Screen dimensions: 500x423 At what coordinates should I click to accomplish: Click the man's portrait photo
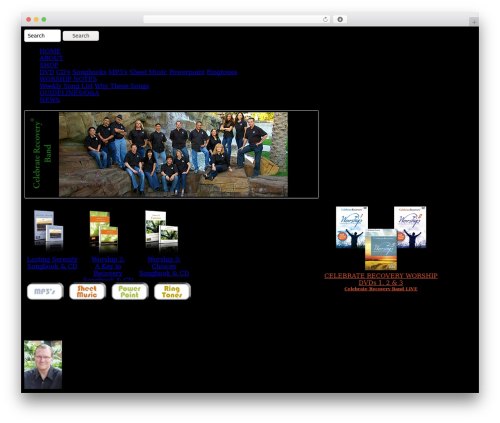click(x=43, y=364)
